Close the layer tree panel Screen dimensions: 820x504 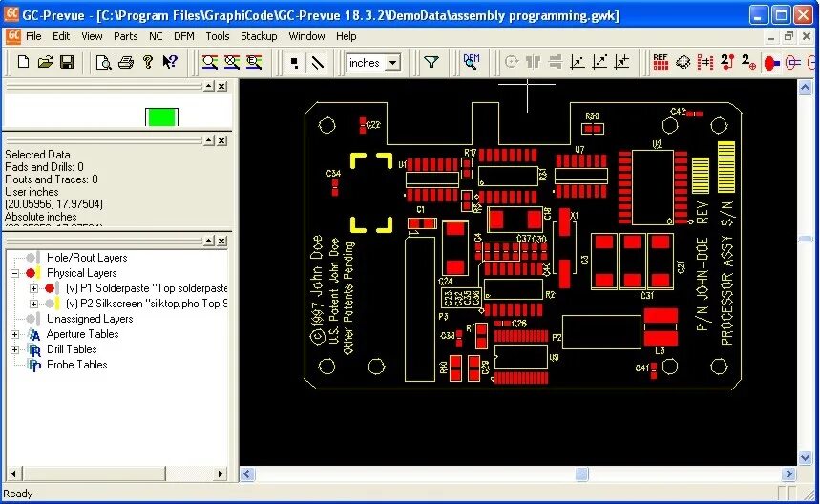point(222,241)
